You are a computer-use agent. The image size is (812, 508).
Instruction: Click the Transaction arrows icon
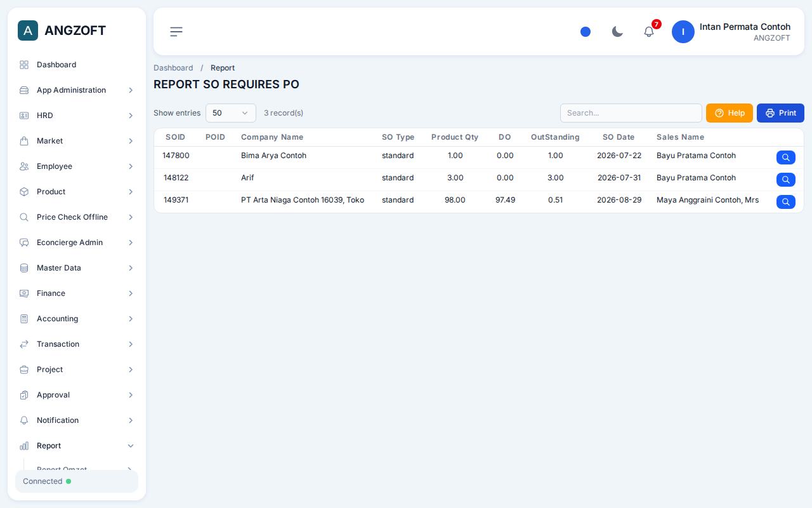pyautogui.click(x=24, y=344)
